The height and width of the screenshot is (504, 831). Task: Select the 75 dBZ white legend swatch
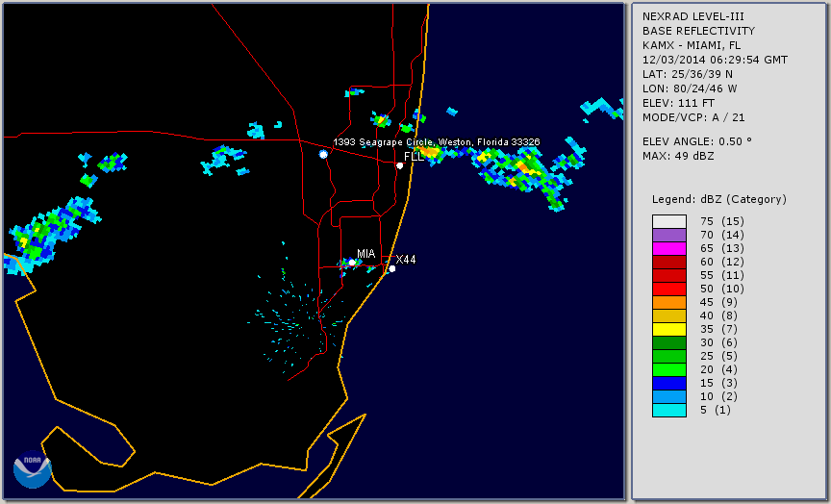[669, 221]
